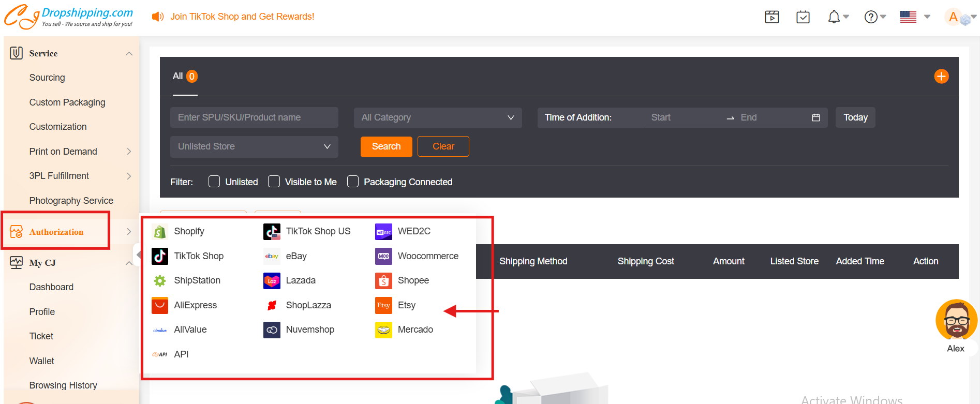980x404 pixels.
Task: Open Ticket in the sidebar
Action: (x=41, y=336)
